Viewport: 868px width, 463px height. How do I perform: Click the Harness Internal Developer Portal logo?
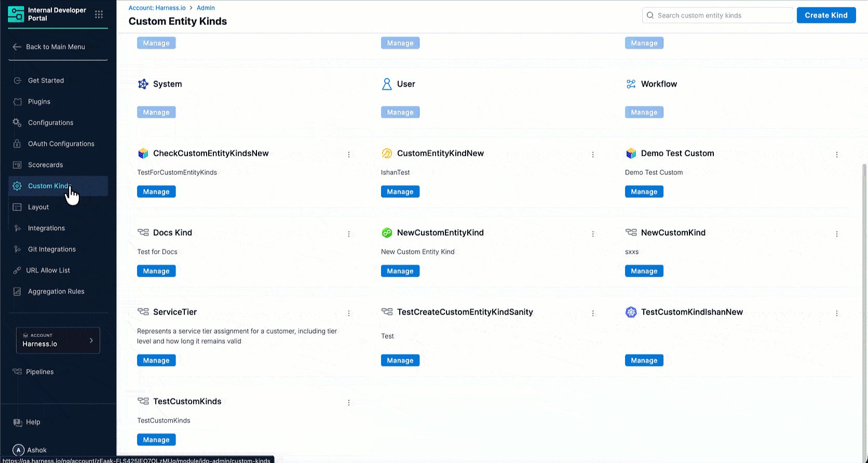coord(16,15)
